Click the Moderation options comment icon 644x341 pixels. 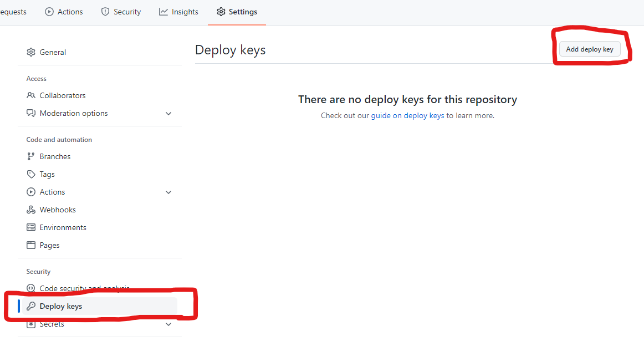pyautogui.click(x=31, y=113)
